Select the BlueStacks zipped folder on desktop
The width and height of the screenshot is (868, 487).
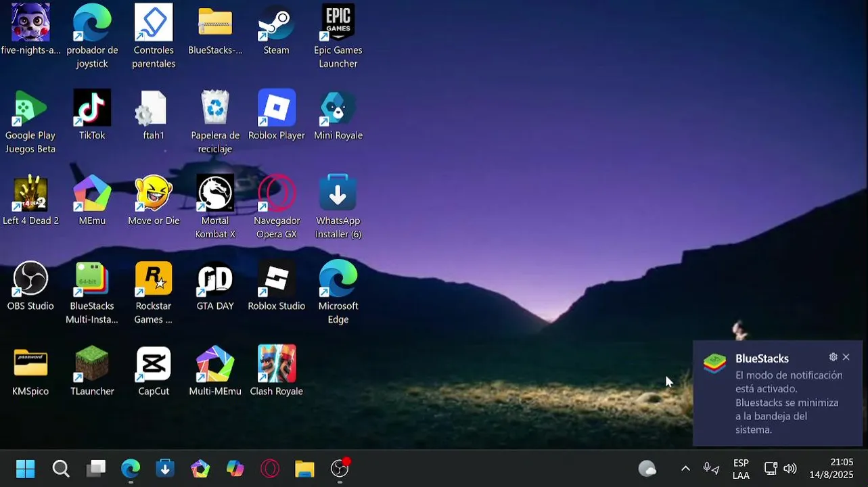215,30
